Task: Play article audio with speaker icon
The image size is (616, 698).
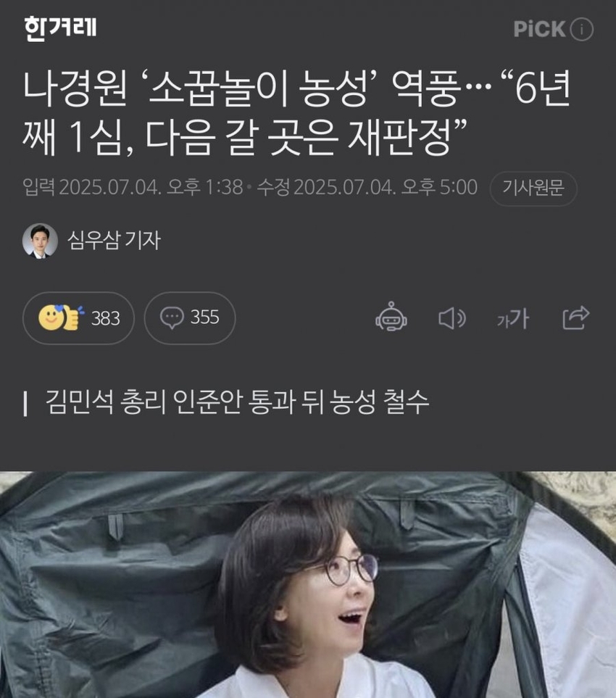Action: click(451, 318)
